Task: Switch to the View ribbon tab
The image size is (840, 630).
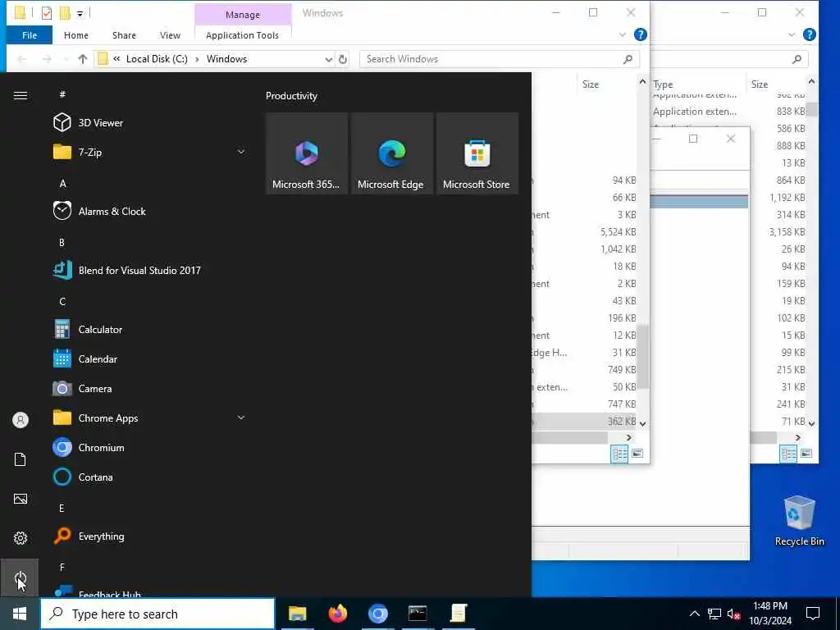Action: (x=170, y=35)
